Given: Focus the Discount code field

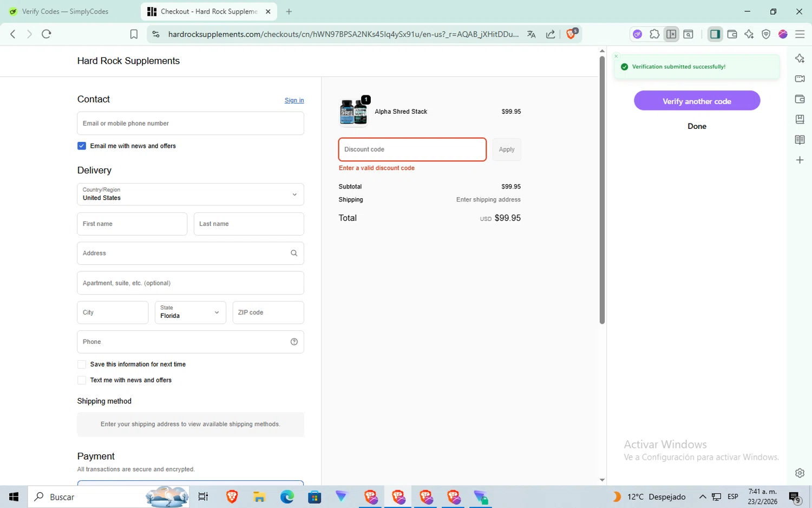Looking at the screenshot, I should point(412,149).
